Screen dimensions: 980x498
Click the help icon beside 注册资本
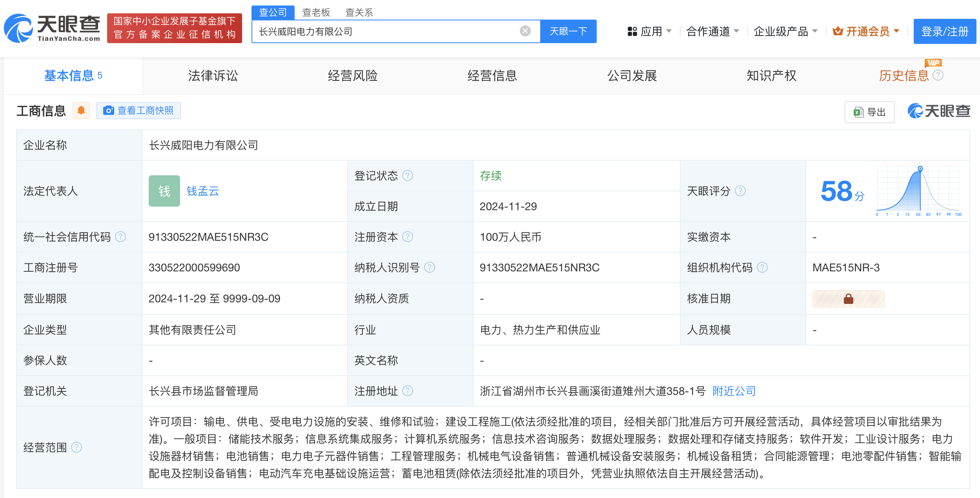pos(408,237)
